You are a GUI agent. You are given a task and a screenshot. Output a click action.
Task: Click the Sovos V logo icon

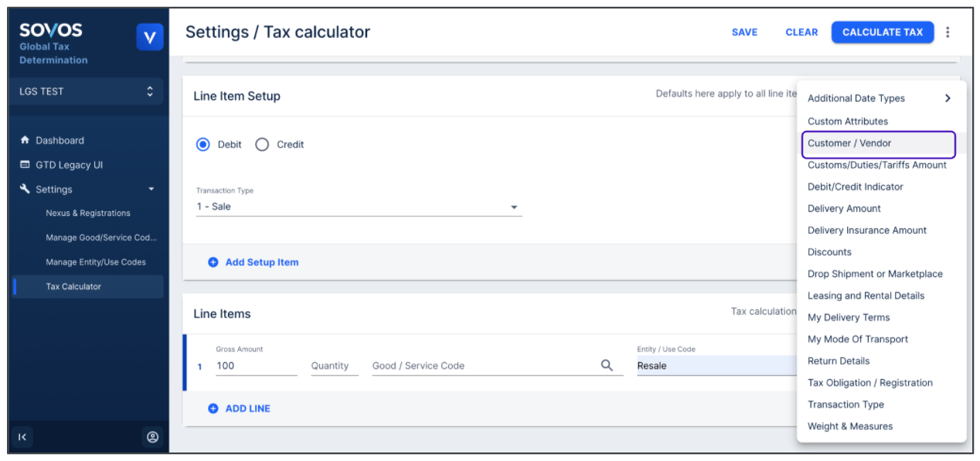click(x=150, y=37)
